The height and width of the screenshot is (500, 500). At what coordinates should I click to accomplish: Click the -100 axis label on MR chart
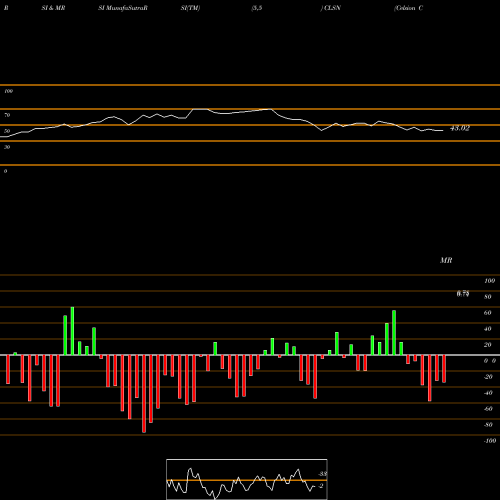pyautogui.click(x=490, y=441)
